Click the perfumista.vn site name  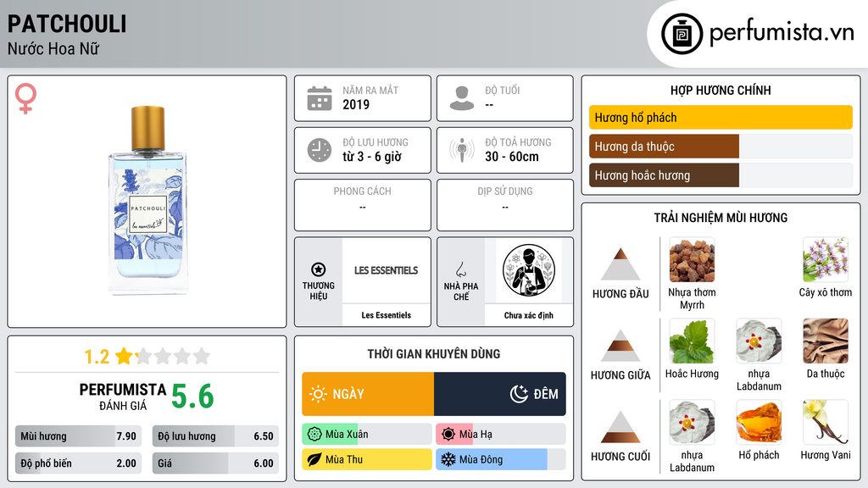tap(782, 33)
